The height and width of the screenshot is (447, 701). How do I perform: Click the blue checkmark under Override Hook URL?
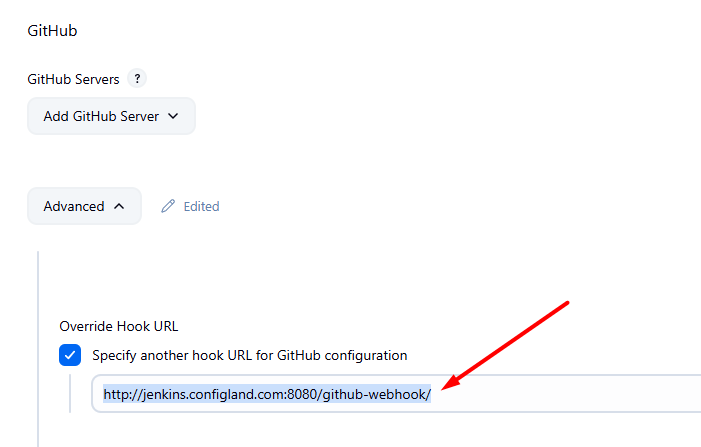click(70, 355)
